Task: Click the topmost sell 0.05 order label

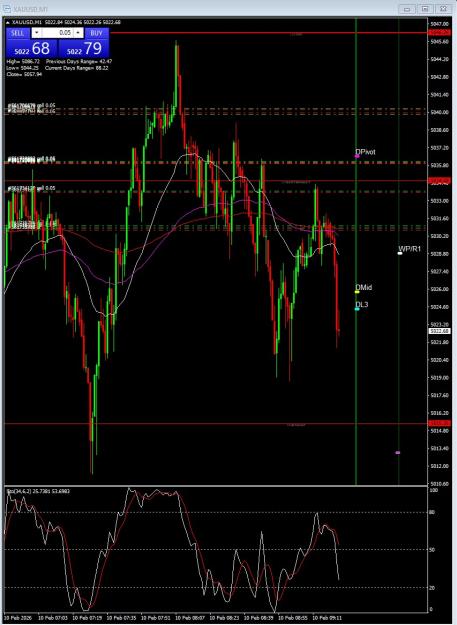Action: point(31,106)
